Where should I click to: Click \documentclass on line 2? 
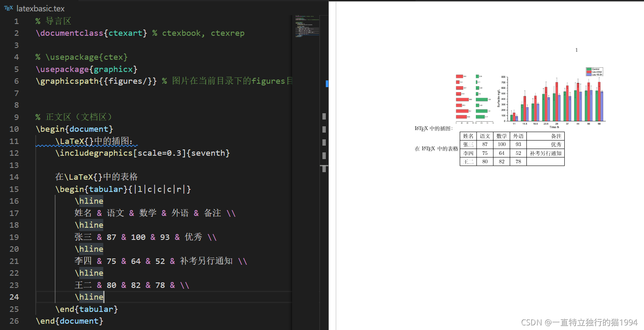pyautogui.click(x=70, y=33)
